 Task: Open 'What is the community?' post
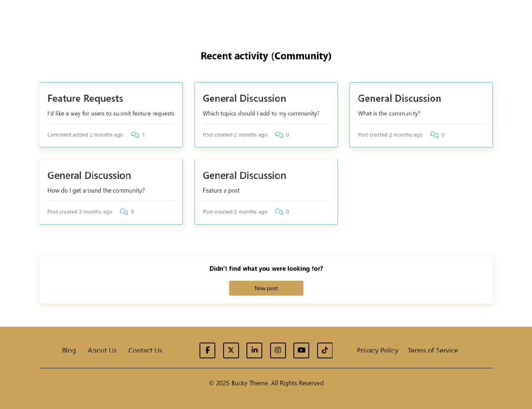click(x=389, y=113)
